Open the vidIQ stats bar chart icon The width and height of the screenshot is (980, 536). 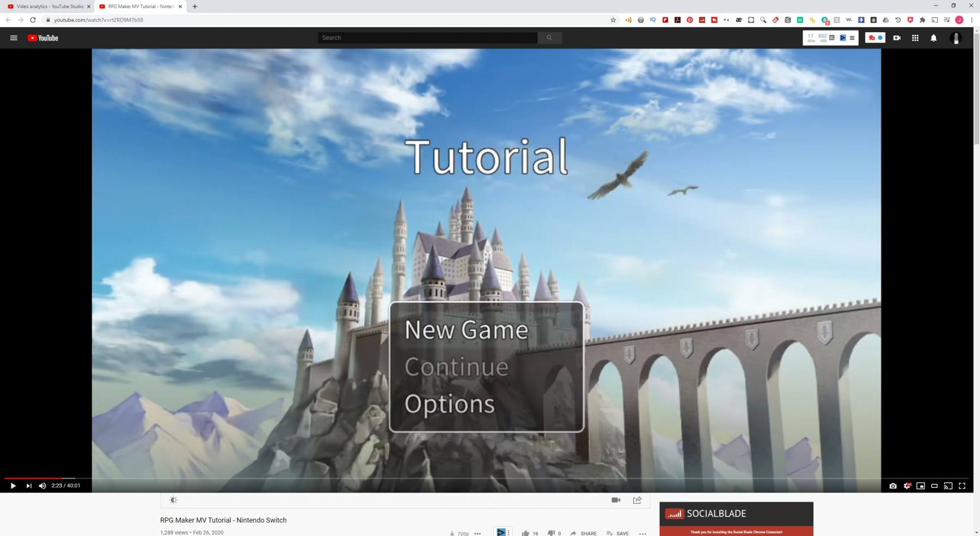click(x=832, y=38)
